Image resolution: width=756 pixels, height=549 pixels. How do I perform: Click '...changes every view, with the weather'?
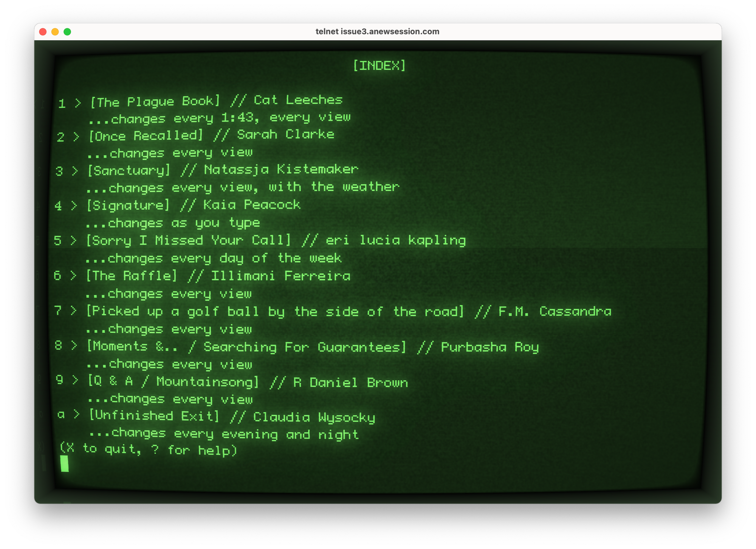pos(242,187)
